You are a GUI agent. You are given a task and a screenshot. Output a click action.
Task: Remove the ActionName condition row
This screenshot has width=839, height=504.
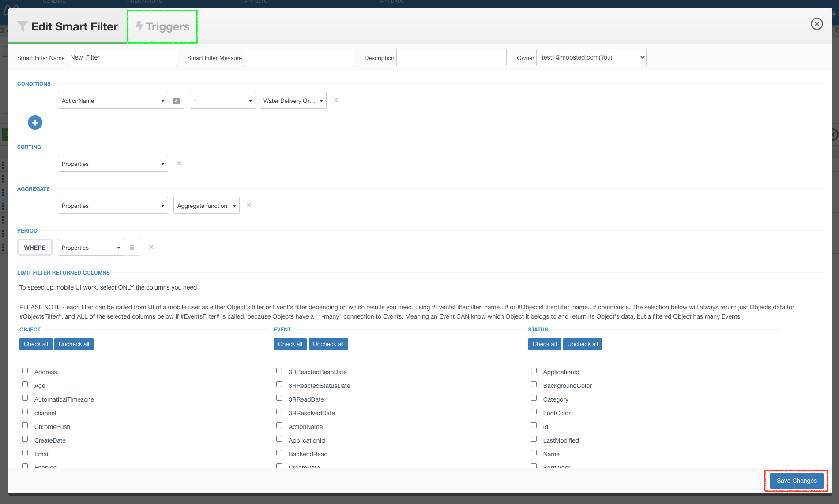tap(336, 100)
